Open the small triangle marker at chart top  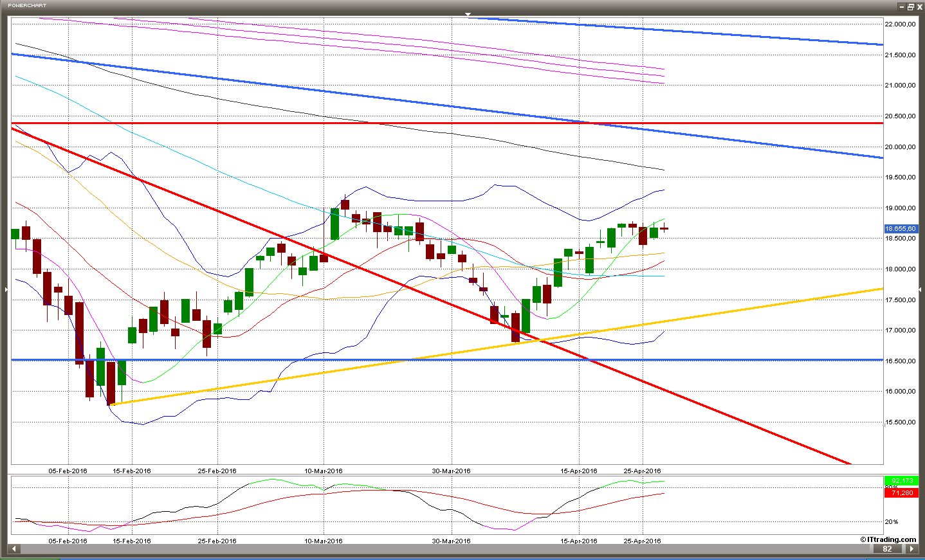tap(468, 14)
